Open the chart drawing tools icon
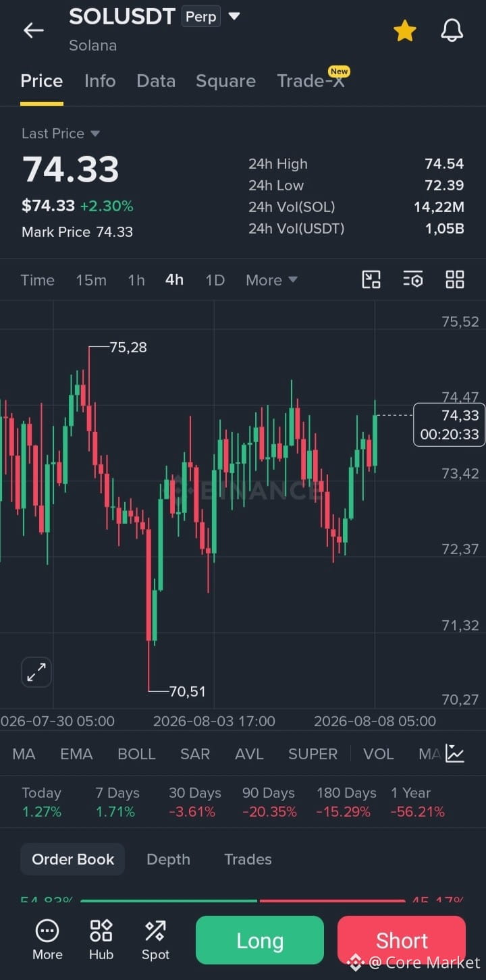 371,279
